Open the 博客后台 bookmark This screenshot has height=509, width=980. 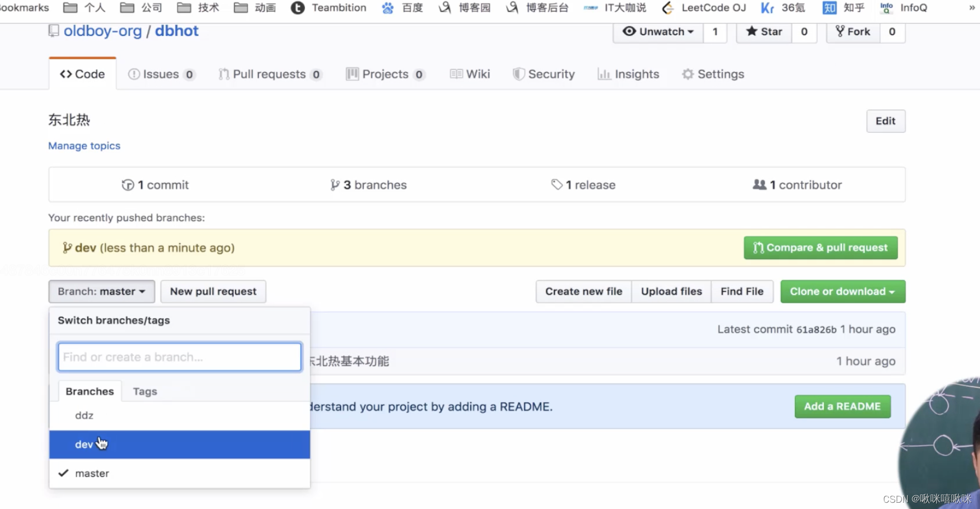538,8
